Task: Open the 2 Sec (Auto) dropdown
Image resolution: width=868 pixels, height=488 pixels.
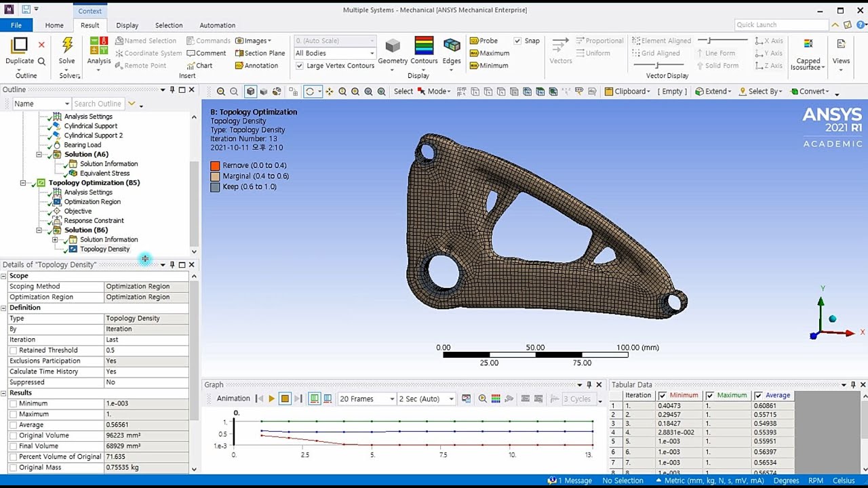Action: click(x=425, y=399)
